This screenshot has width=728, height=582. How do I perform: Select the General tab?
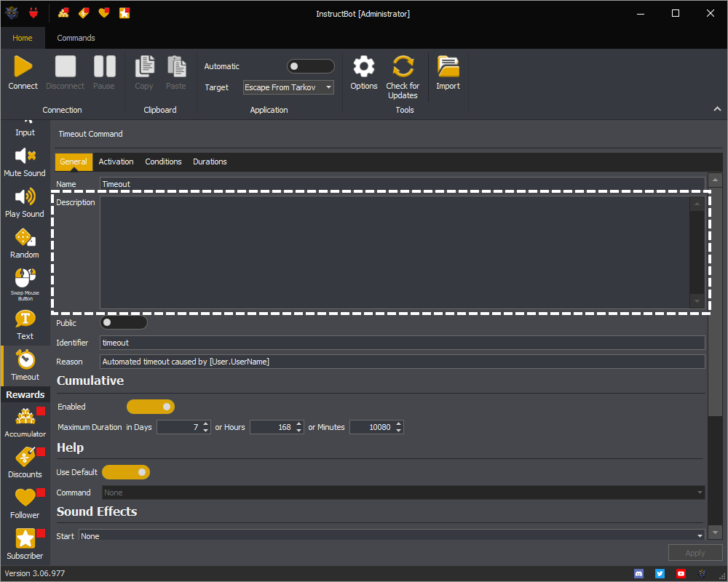point(74,162)
